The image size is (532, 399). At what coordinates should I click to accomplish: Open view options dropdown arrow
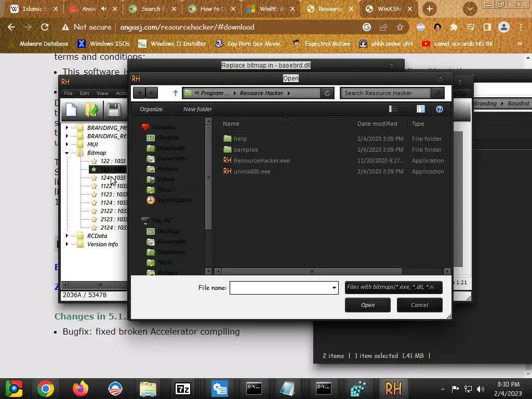[x=403, y=109]
